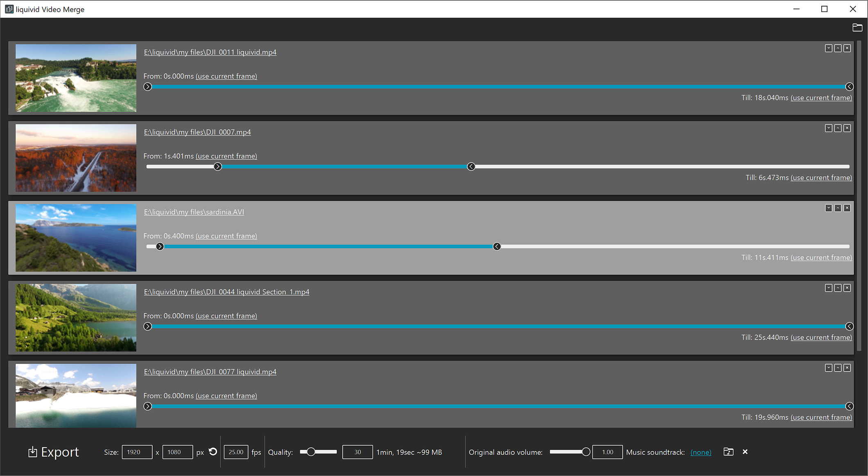
Task: Adjust the Quality slider
Action: click(x=312, y=451)
